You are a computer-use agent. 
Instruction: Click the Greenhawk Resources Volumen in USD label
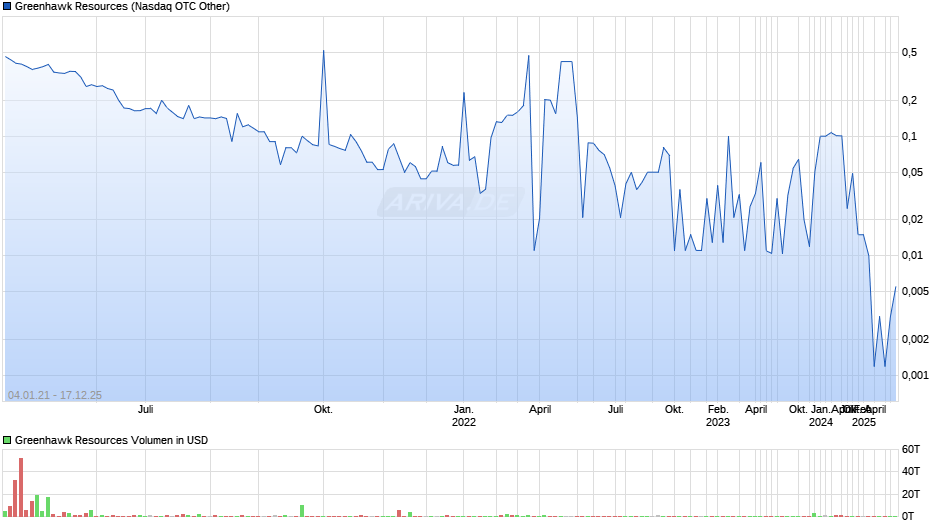[112, 440]
